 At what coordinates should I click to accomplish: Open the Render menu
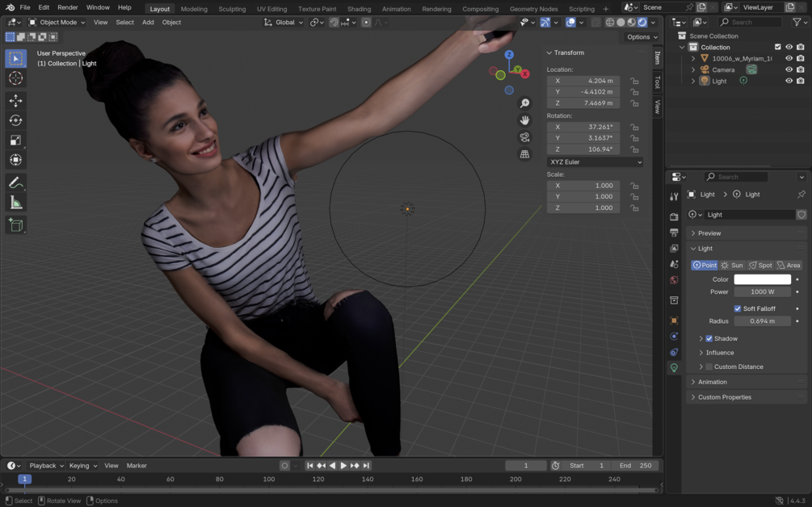[68, 7]
